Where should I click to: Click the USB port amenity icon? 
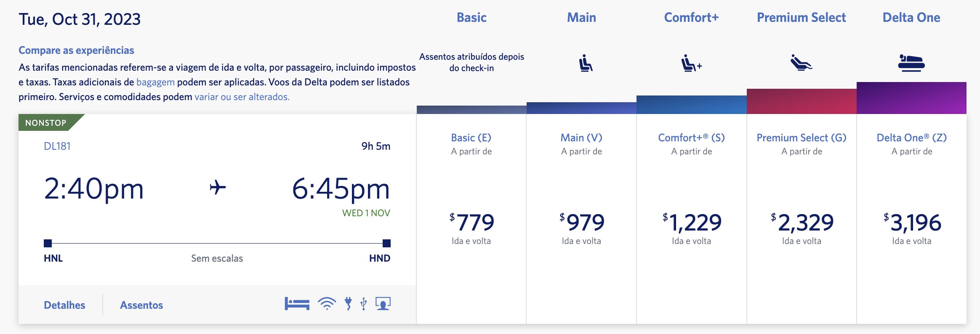pos(364,303)
